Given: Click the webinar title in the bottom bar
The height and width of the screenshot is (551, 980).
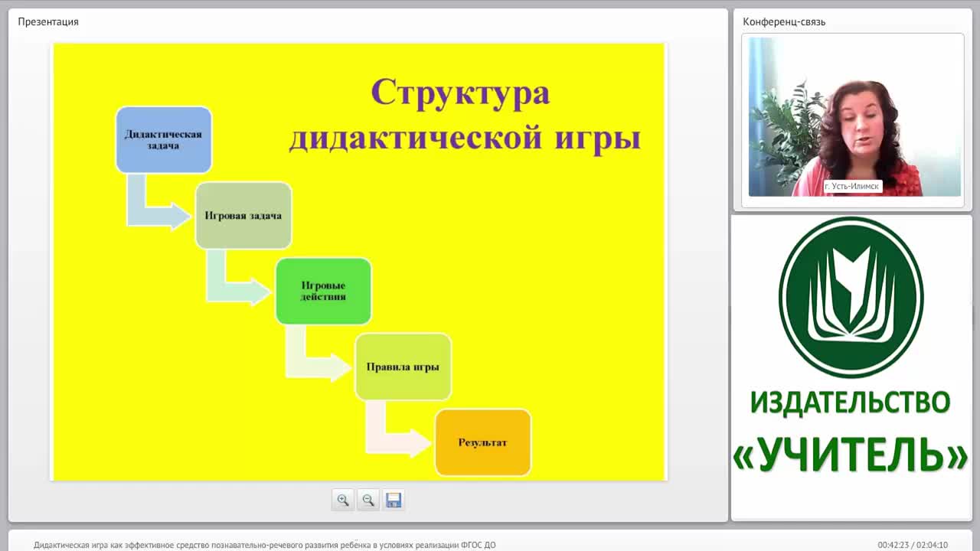Looking at the screenshot, I should click(265, 545).
